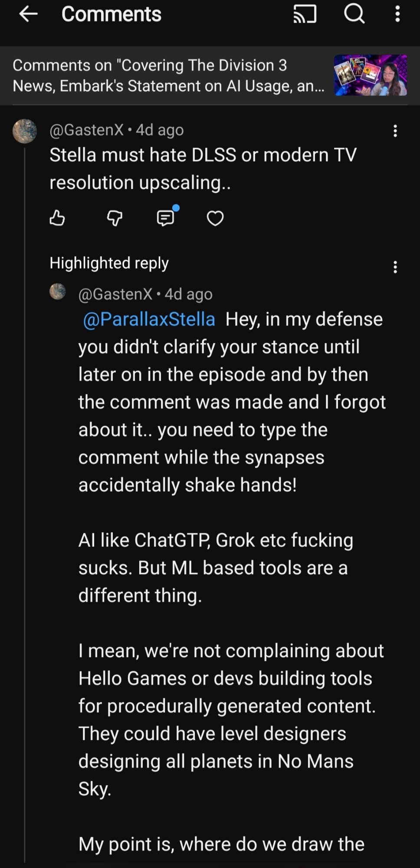Screen dimensions: 420x868
Task: Like the DLSS comment with thumbs up
Action: click(57, 218)
